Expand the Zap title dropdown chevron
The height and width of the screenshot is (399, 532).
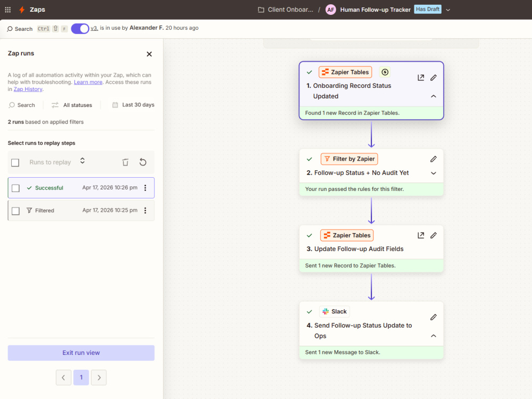(x=448, y=10)
